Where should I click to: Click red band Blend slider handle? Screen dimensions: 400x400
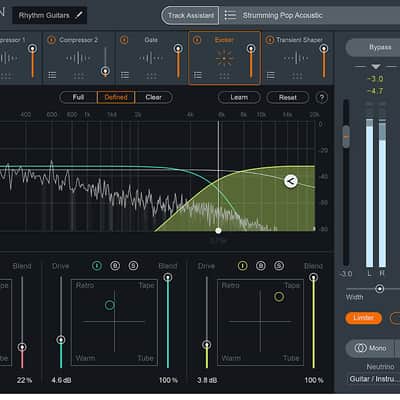(x=22, y=347)
